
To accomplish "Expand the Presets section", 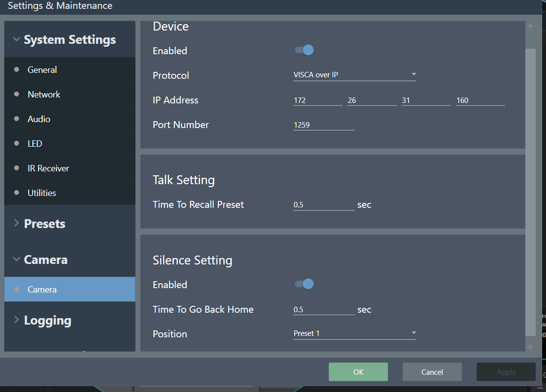I will 69,224.
